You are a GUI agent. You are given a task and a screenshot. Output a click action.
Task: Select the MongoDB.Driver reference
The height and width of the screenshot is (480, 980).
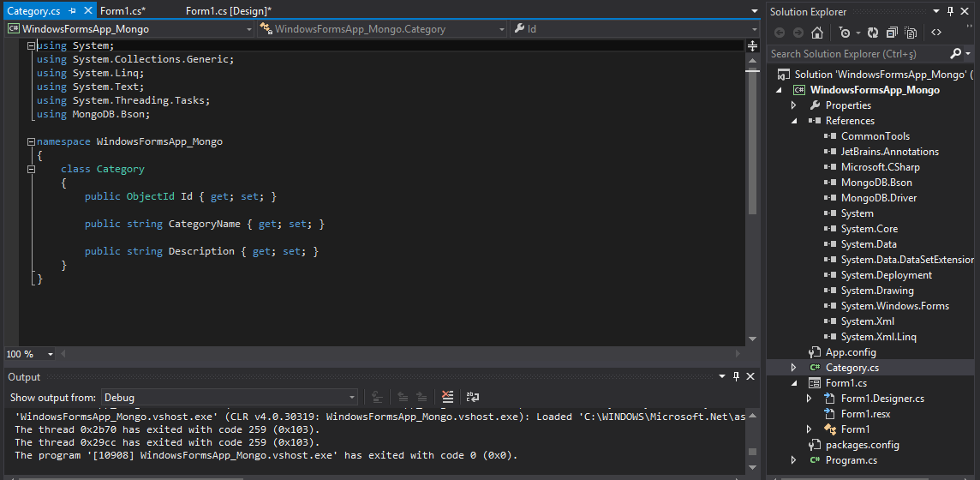pos(878,198)
